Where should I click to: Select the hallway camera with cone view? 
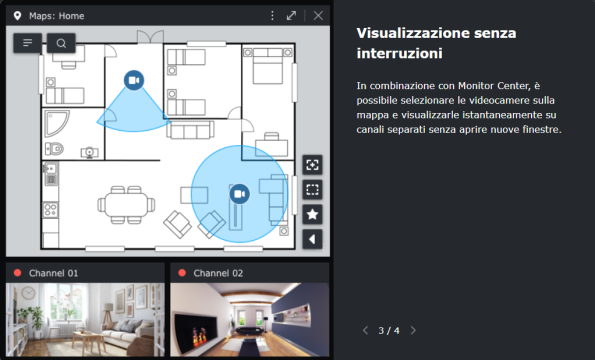134,80
